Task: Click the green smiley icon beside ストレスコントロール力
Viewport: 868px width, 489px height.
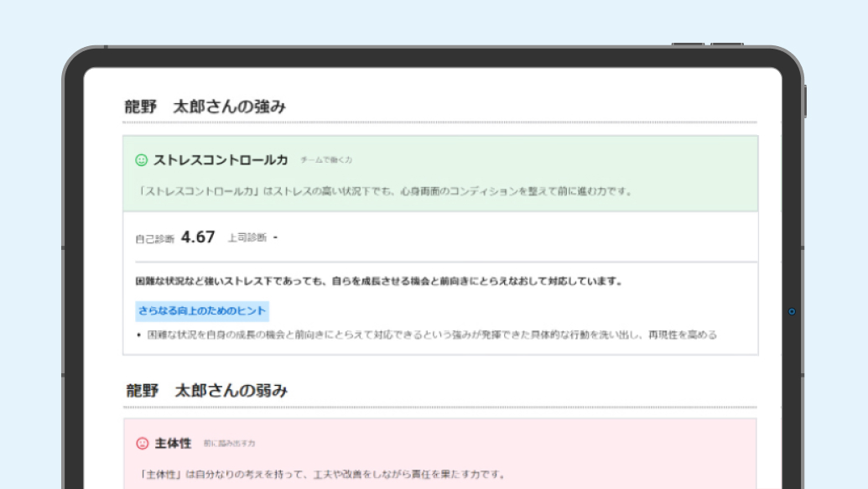Action: pos(143,159)
